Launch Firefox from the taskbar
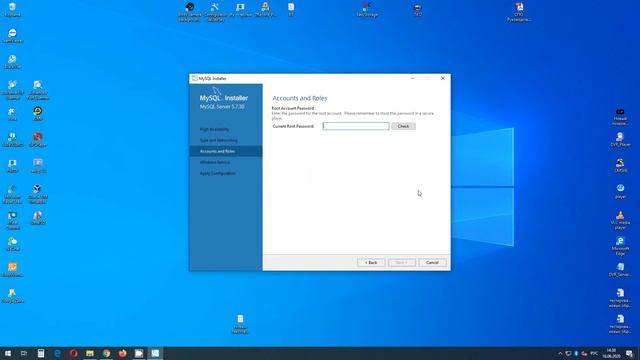The height and width of the screenshot is (360, 640). [122, 353]
